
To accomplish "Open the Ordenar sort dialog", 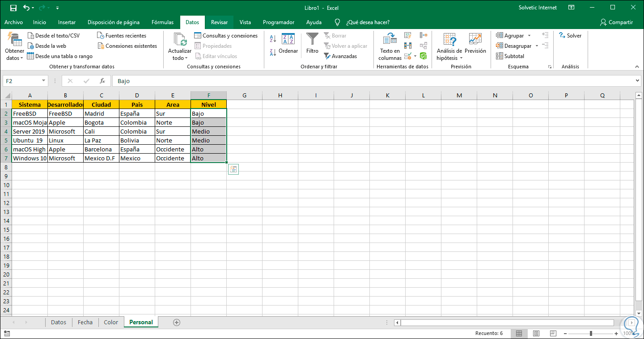I will pos(288,44).
